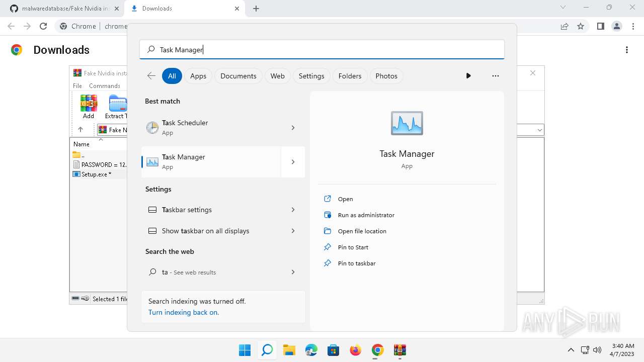Viewport: 644px width, 362px height.
Task: Click Pin to taskbar
Action: point(357,263)
